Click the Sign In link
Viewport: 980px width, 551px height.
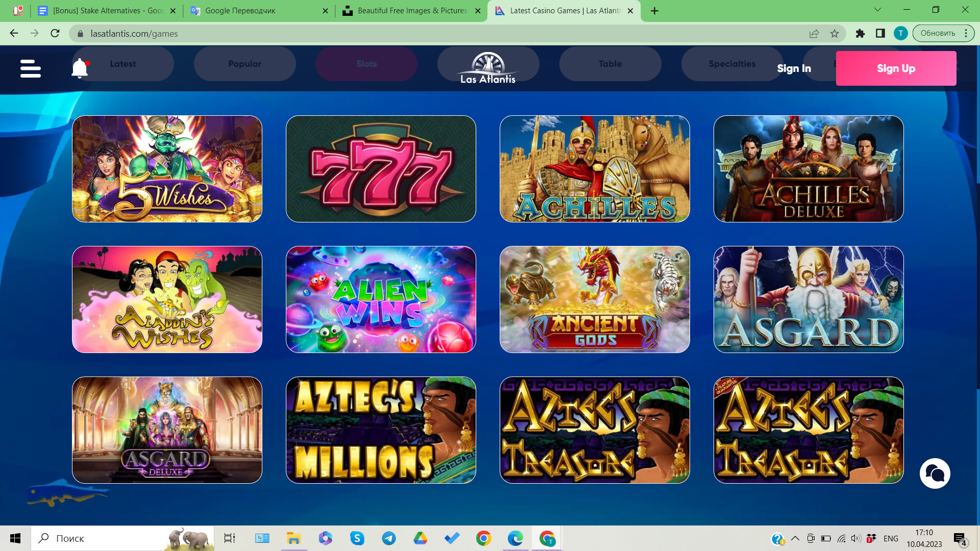[x=794, y=68]
